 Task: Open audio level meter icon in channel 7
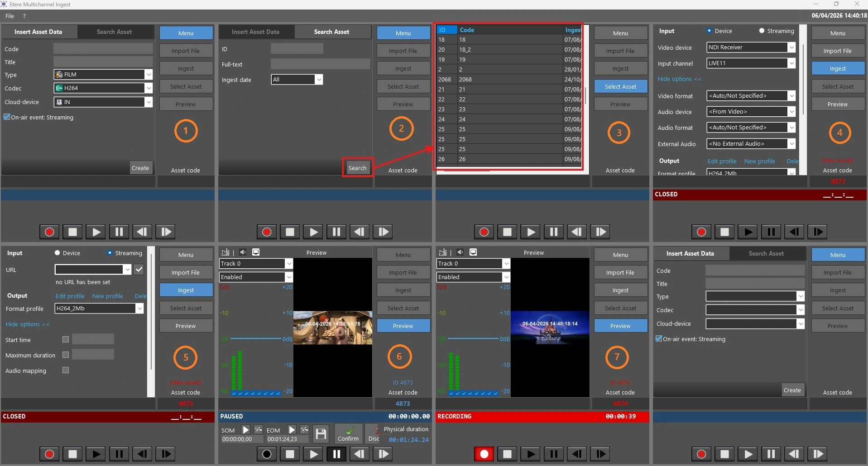443,252
